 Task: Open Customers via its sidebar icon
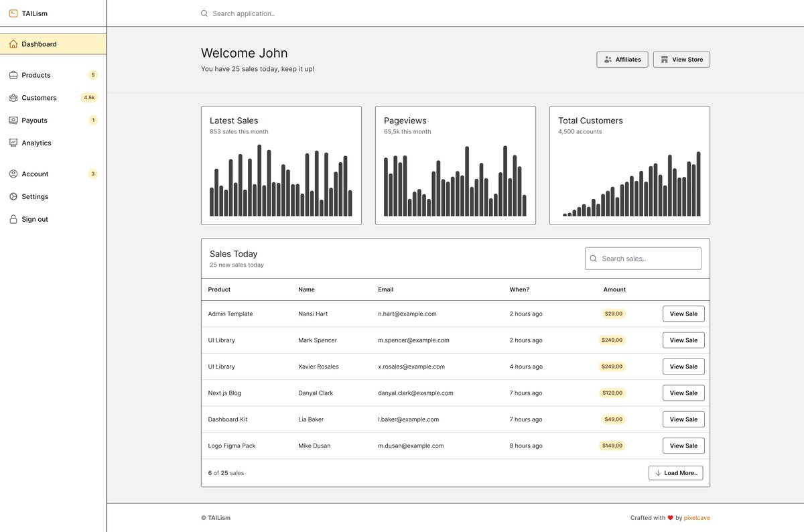[14, 97]
